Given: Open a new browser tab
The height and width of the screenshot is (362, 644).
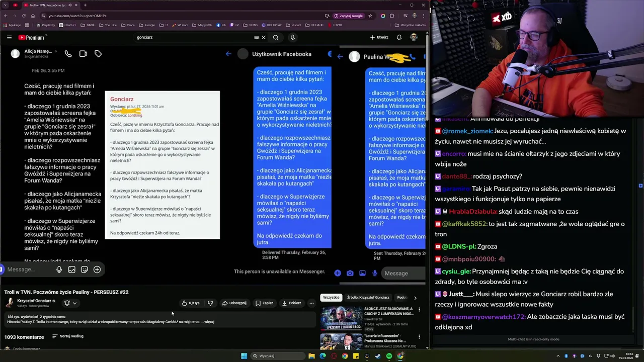Looking at the screenshot, I should (x=85, y=5).
